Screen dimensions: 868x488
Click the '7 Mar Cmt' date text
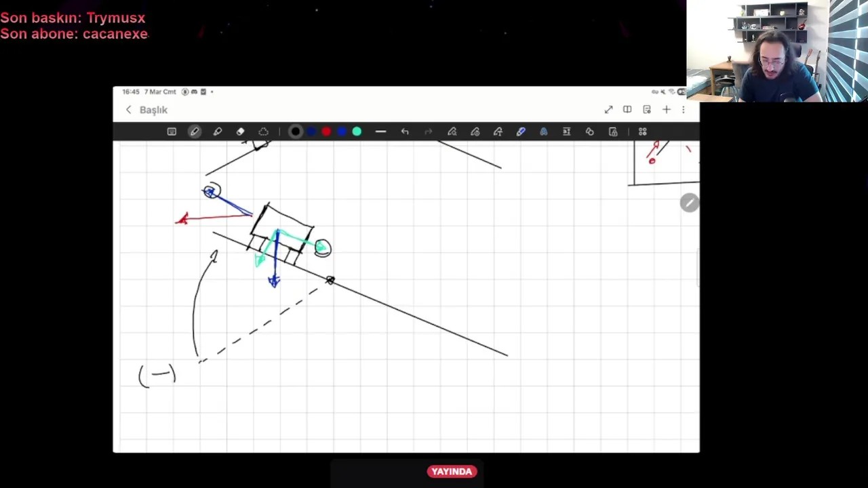(x=160, y=91)
